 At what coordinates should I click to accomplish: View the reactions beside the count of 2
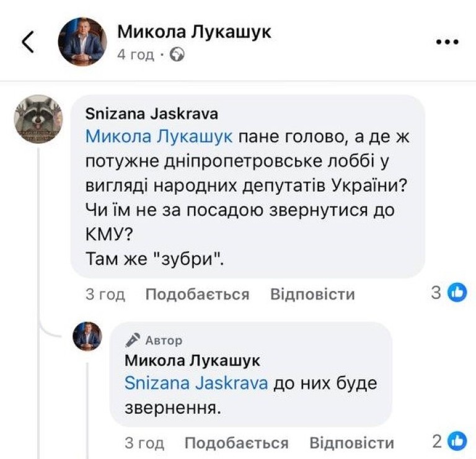(457, 442)
